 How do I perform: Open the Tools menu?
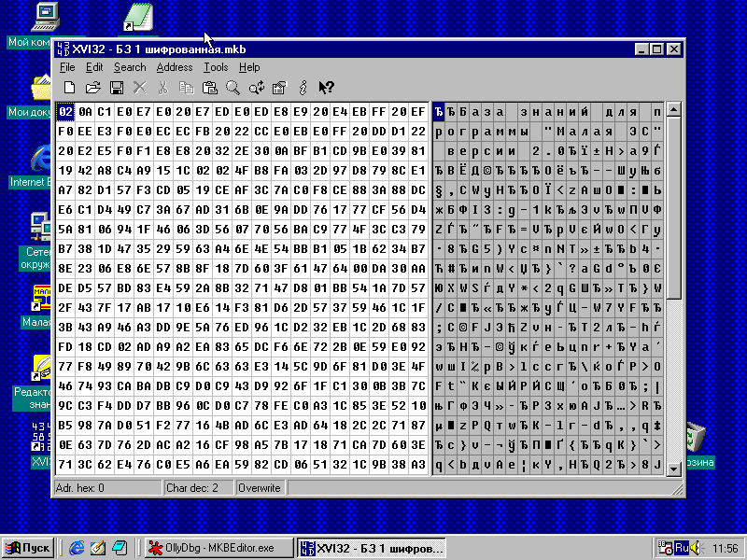point(216,67)
